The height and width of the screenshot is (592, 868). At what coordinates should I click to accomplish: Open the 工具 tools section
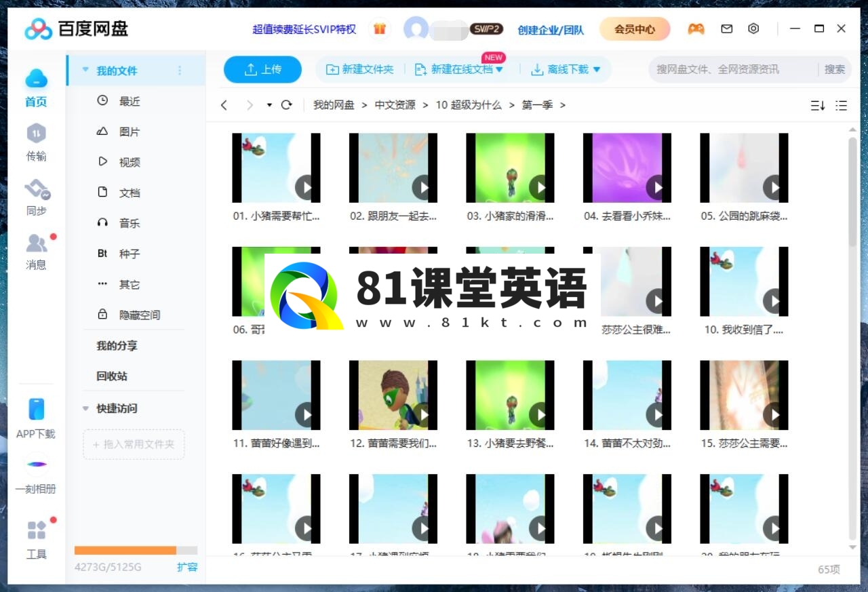point(37,530)
